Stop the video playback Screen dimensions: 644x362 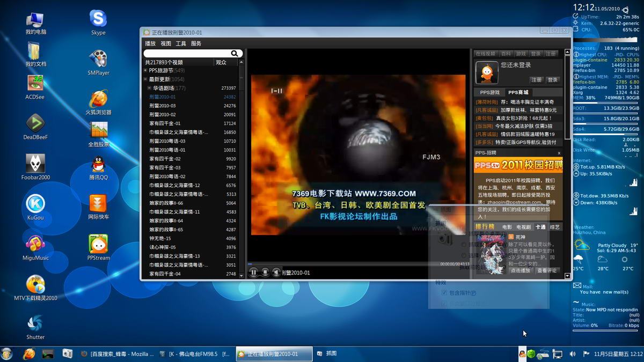(x=265, y=272)
